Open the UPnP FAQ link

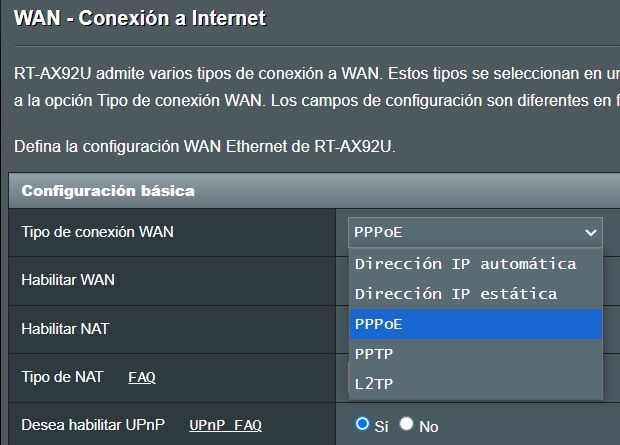pyautogui.click(x=225, y=425)
